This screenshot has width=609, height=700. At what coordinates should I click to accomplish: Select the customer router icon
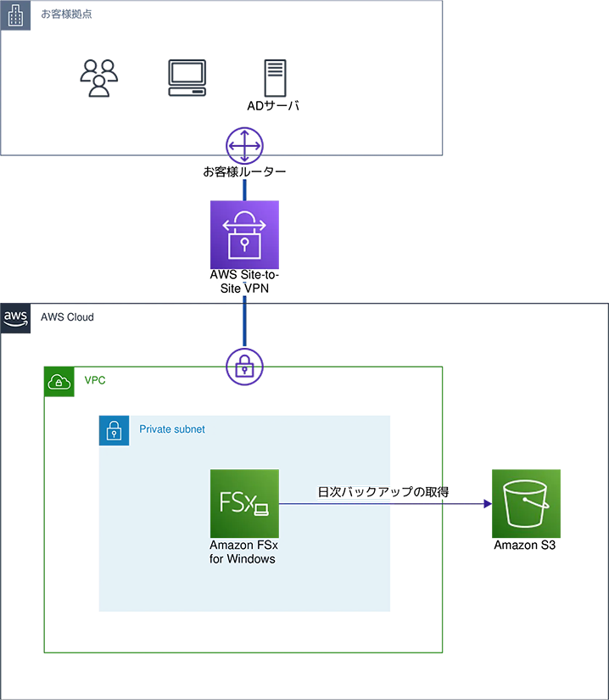(x=244, y=146)
